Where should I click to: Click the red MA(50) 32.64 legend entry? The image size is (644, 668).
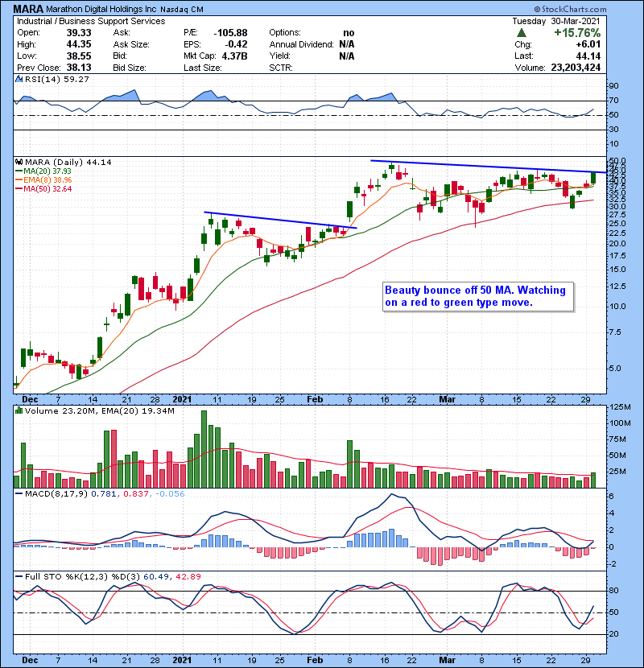coord(43,188)
